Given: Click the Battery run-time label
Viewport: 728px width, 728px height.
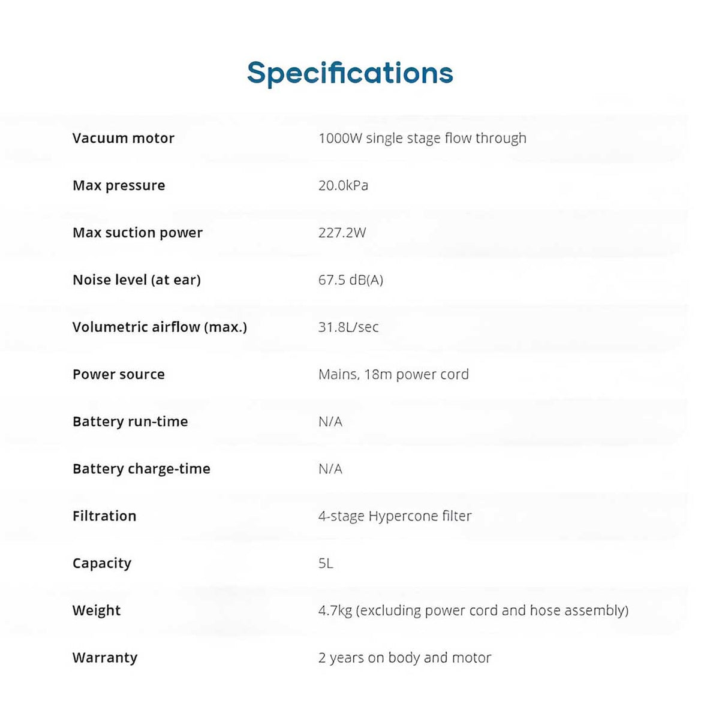Looking at the screenshot, I should click(x=130, y=422).
